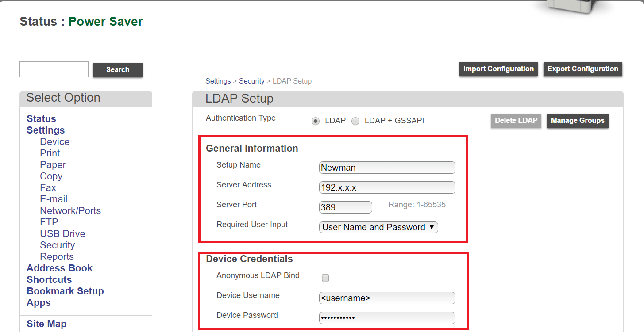The image size is (644, 332).
Task: Open the Address Book
Action: 59,268
